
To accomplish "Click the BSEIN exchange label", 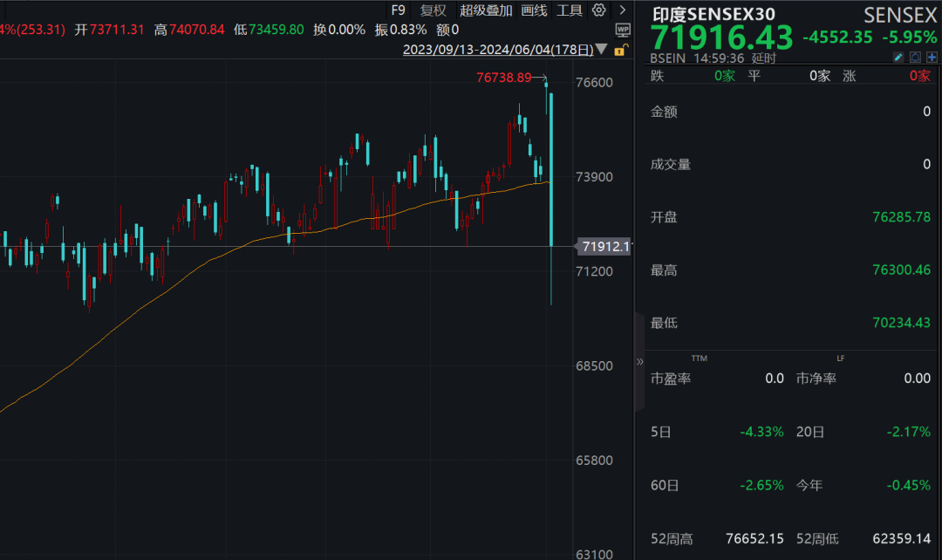I will [667, 58].
